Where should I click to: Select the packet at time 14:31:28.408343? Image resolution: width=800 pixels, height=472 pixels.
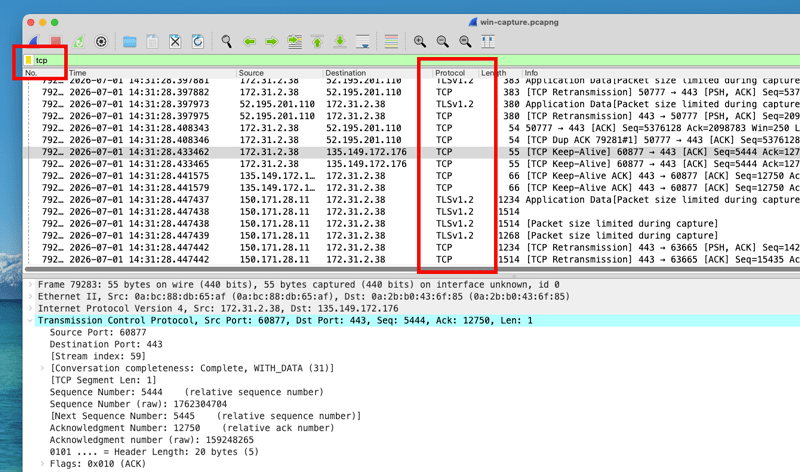411,128
